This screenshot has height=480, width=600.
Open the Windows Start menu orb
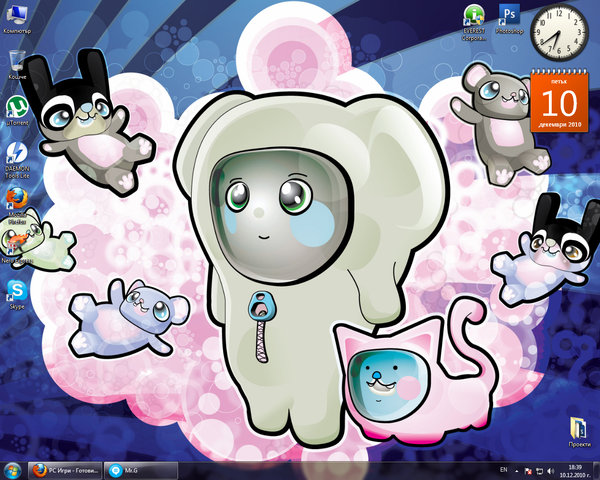[x=12, y=470]
